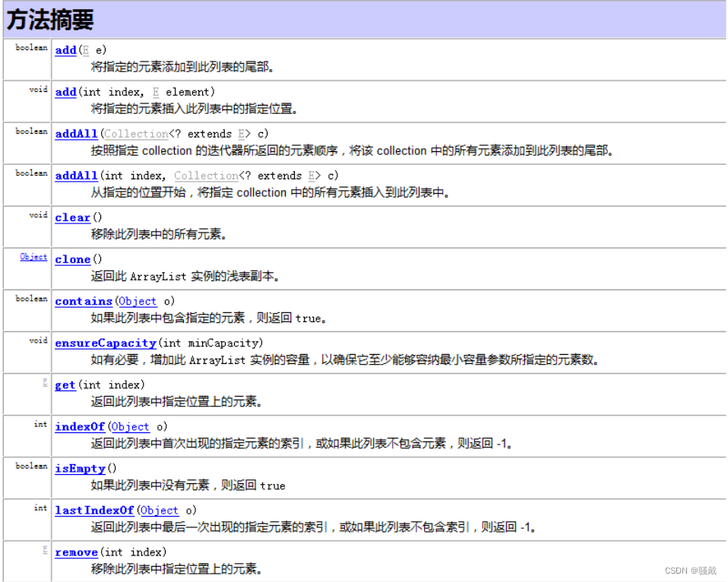Open the lastIndexOf(Object o) method link

(94, 510)
